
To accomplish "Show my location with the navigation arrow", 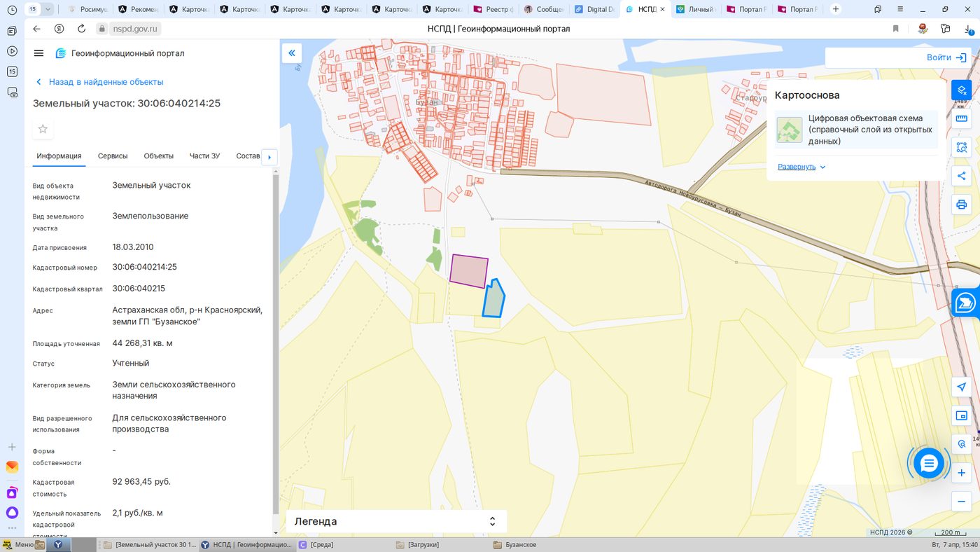I will click(962, 387).
